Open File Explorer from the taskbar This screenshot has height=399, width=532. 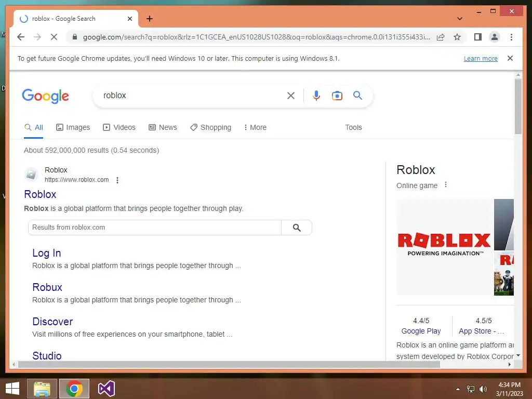coord(42,389)
